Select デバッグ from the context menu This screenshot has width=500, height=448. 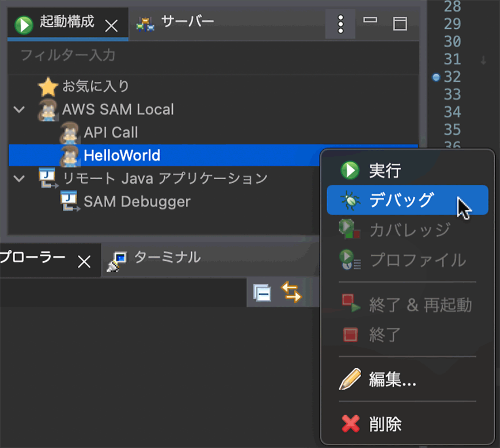[x=400, y=200]
